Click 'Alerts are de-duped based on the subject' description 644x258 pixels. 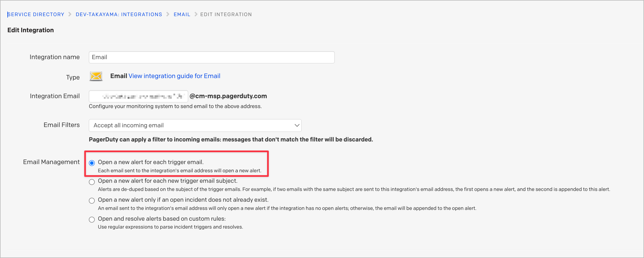[354, 189]
